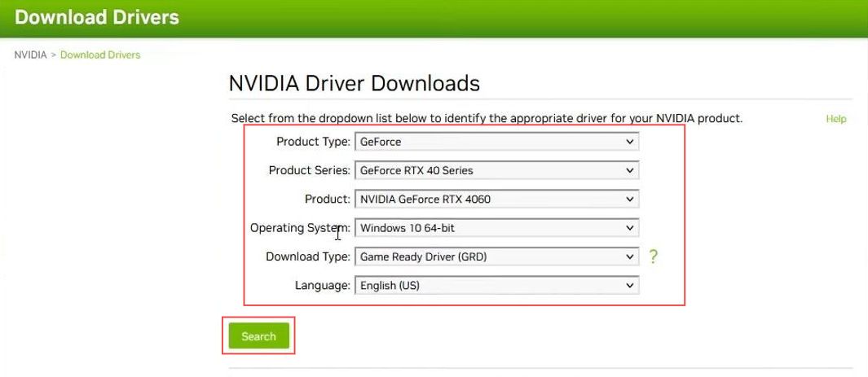Click the 'Select from the dropdown list' instruction text
Viewport: 868px width, 377px height.
coord(487,118)
